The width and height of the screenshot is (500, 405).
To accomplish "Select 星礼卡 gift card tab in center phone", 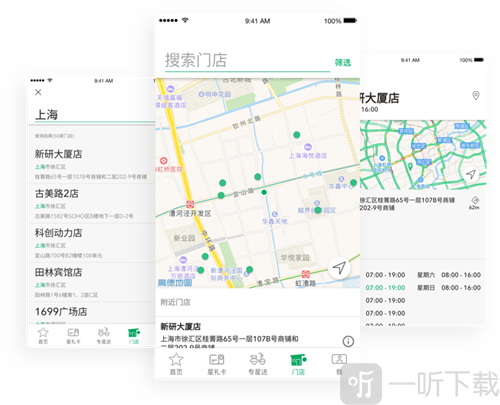I will pos(217,364).
